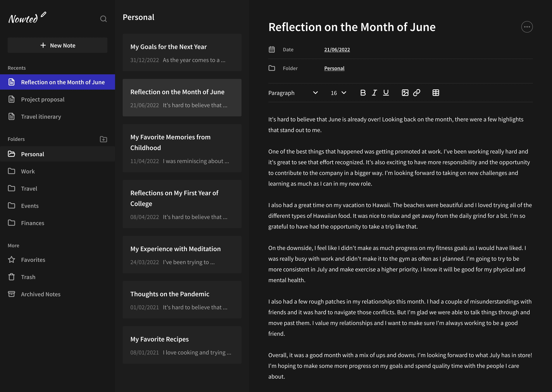Open the Paragraph style dropdown
552x392 pixels.
[x=293, y=93]
